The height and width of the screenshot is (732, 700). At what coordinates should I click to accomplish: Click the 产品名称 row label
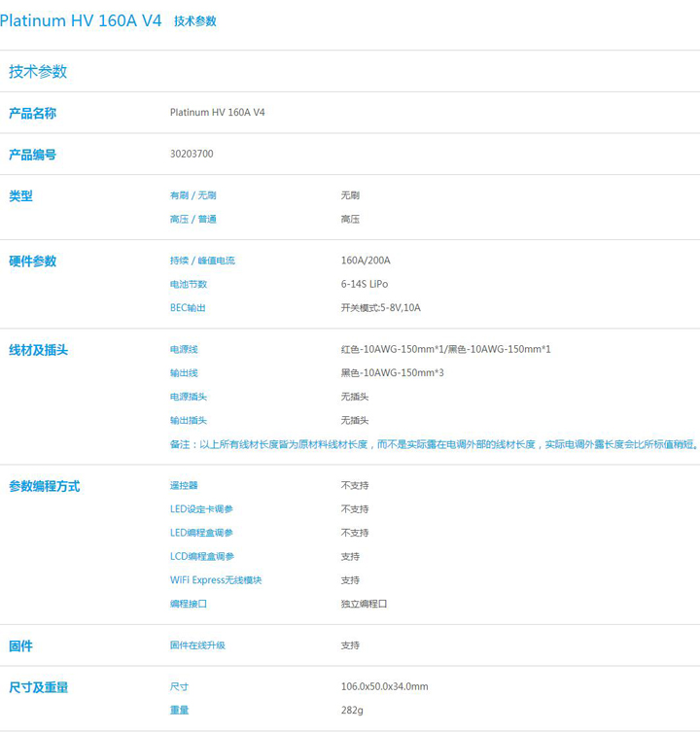[x=32, y=113]
